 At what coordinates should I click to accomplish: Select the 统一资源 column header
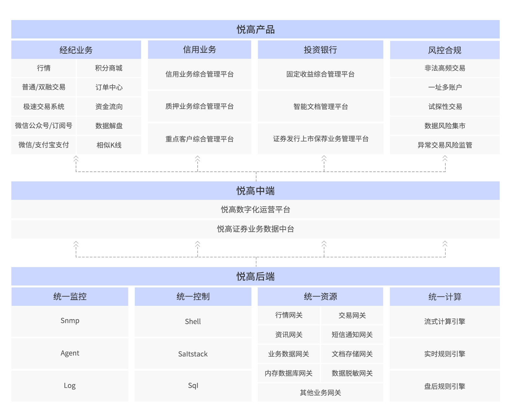pos(321,296)
